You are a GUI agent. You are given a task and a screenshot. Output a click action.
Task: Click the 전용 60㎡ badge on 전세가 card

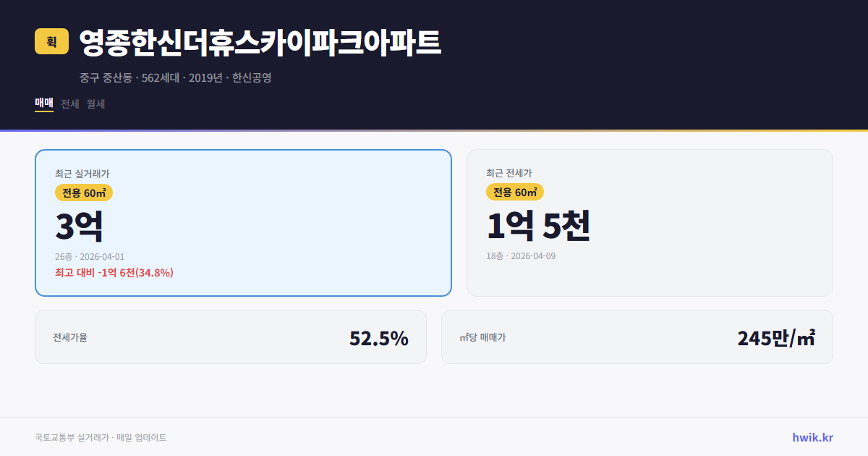(x=516, y=192)
